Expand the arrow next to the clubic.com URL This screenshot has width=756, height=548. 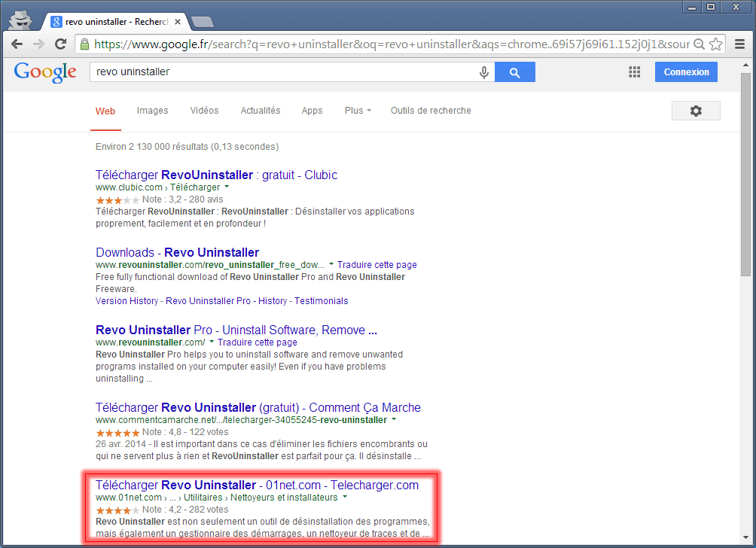227,187
